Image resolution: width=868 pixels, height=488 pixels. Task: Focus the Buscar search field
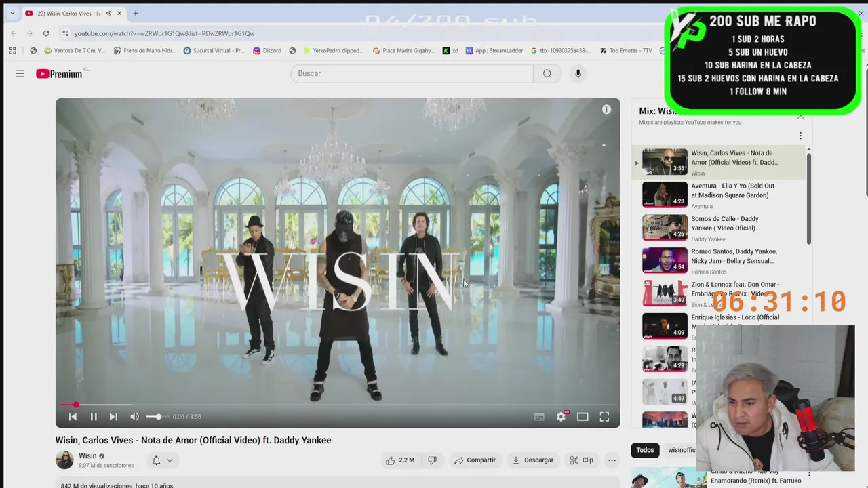coord(412,73)
